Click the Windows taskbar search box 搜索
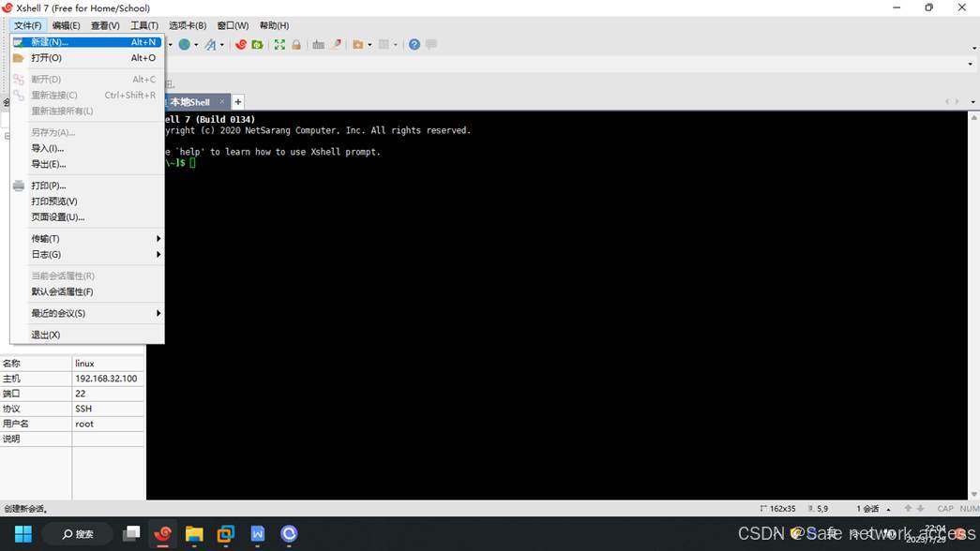Viewport: 980px width, 551px height. pos(78,534)
